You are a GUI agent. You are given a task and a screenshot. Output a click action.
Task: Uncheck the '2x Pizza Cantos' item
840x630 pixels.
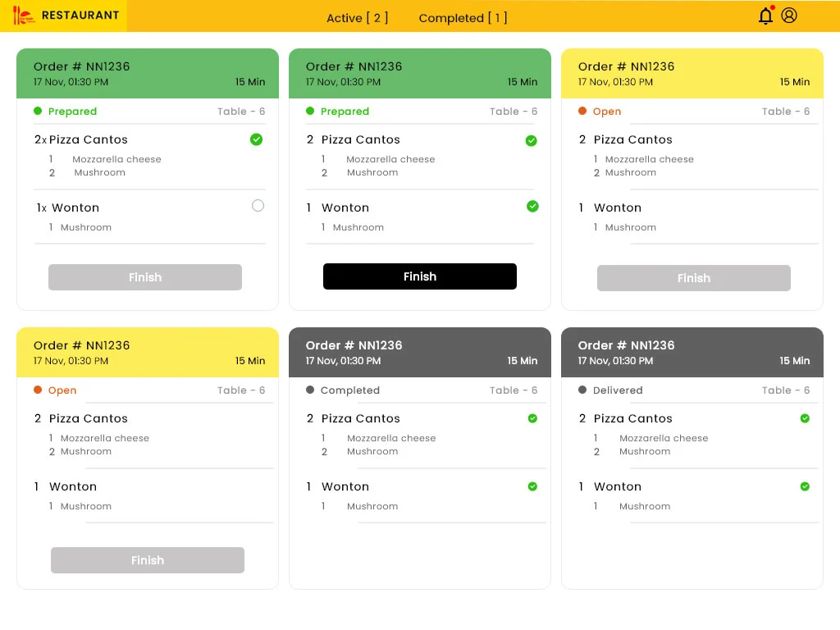pos(256,139)
